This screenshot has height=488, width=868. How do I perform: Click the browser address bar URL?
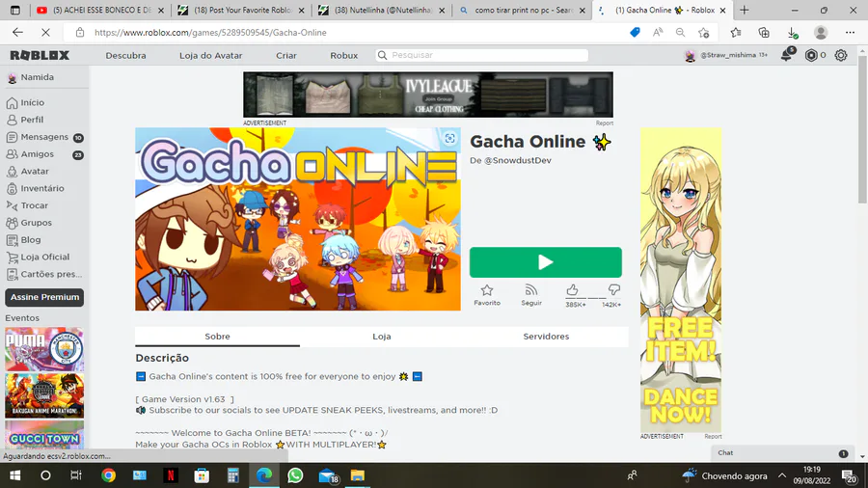pyautogui.click(x=210, y=33)
